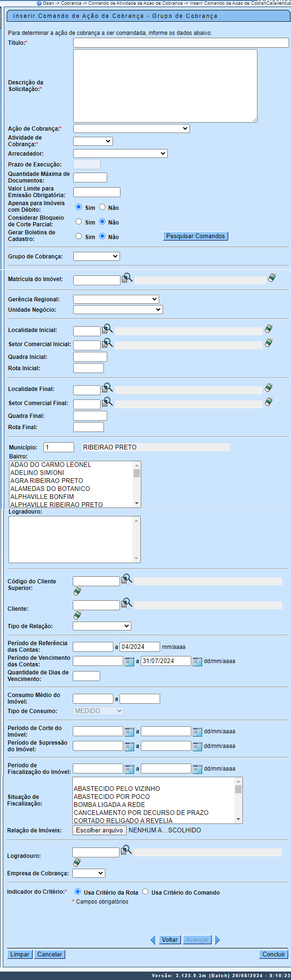291x980 pixels.
Task: Erase bottom Logradouro field
Action: [77, 863]
